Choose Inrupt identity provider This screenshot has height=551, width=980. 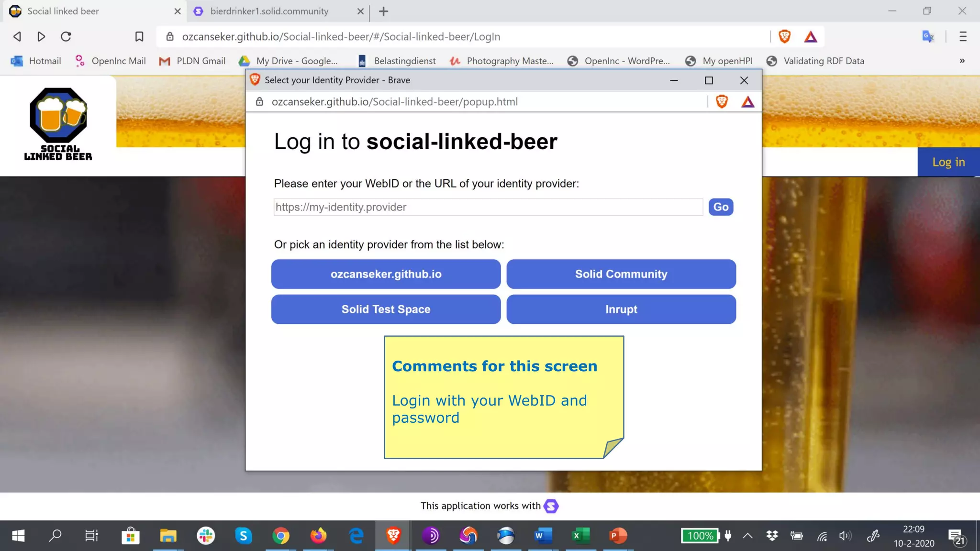(x=621, y=309)
